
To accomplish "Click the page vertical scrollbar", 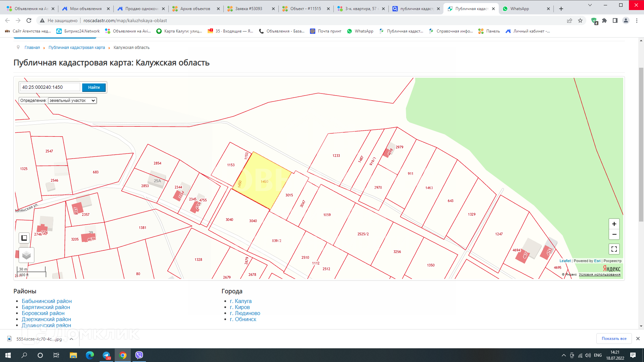I will (641, 144).
